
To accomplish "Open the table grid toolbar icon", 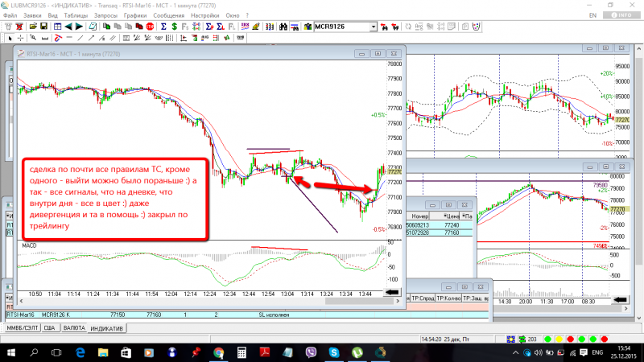I will 57,27.
